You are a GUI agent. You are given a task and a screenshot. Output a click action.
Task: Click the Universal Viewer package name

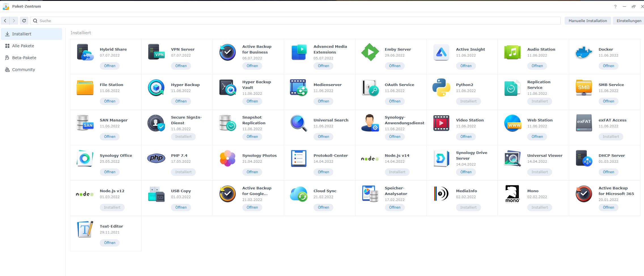(545, 155)
